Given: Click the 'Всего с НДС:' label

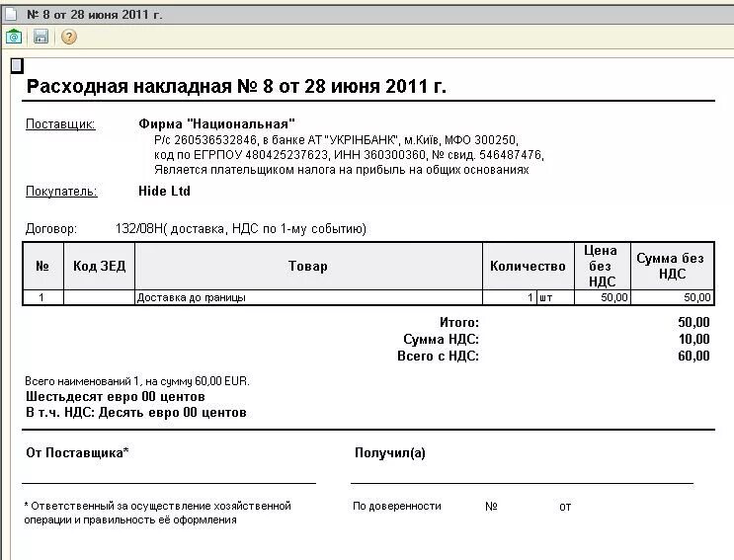Looking at the screenshot, I should (x=439, y=356).
